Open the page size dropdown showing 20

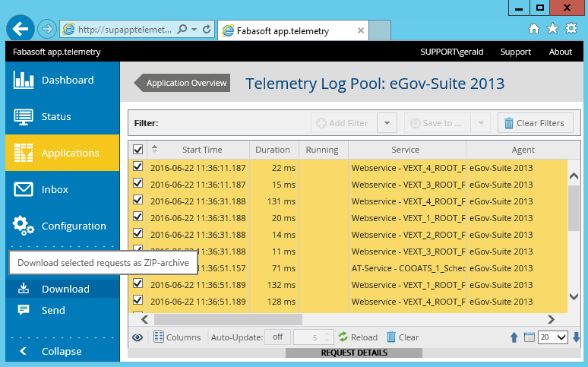tap(552, 337)
